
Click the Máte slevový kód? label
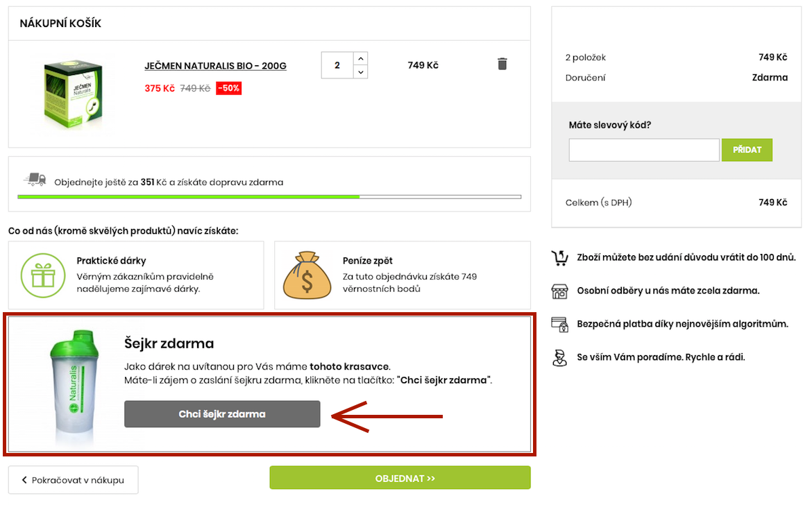click(x=610, y=125)
